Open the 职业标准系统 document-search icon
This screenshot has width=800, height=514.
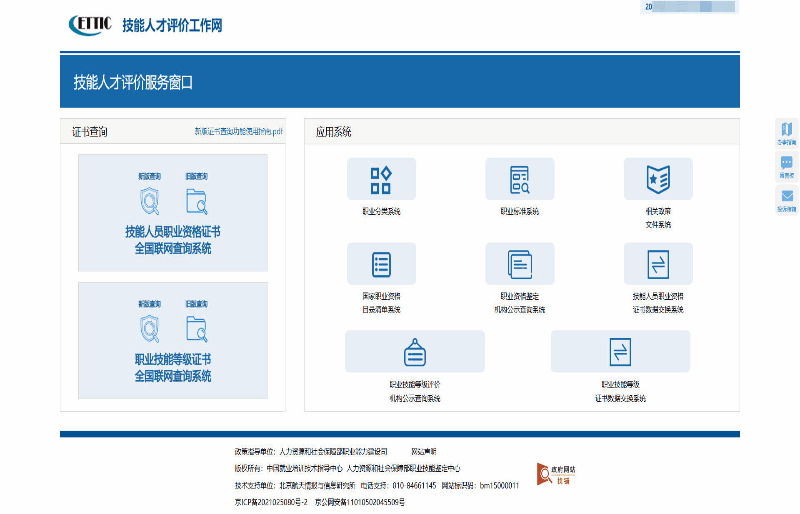[x=519, y=179]
